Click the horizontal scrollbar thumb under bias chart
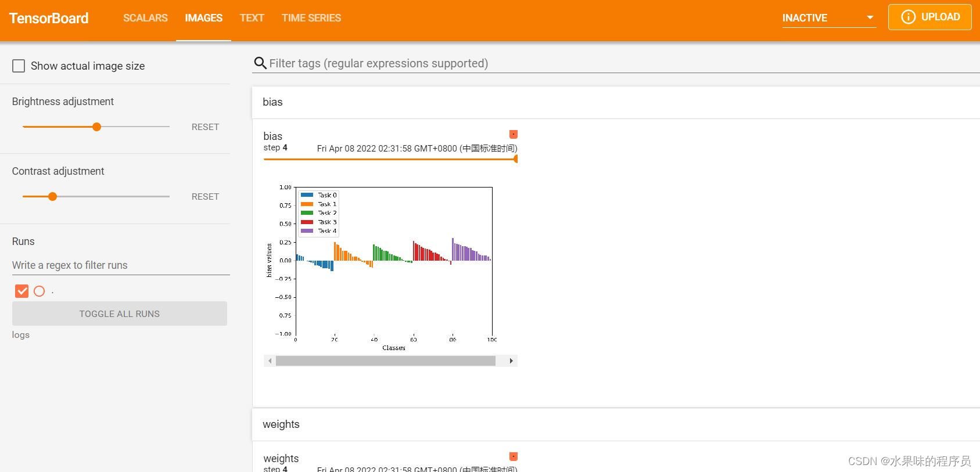 [x=386, y=361]
